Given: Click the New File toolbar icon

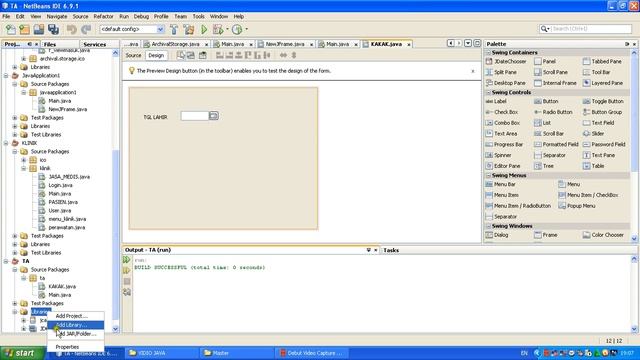Looking at the screenshot, I should 11,29.
